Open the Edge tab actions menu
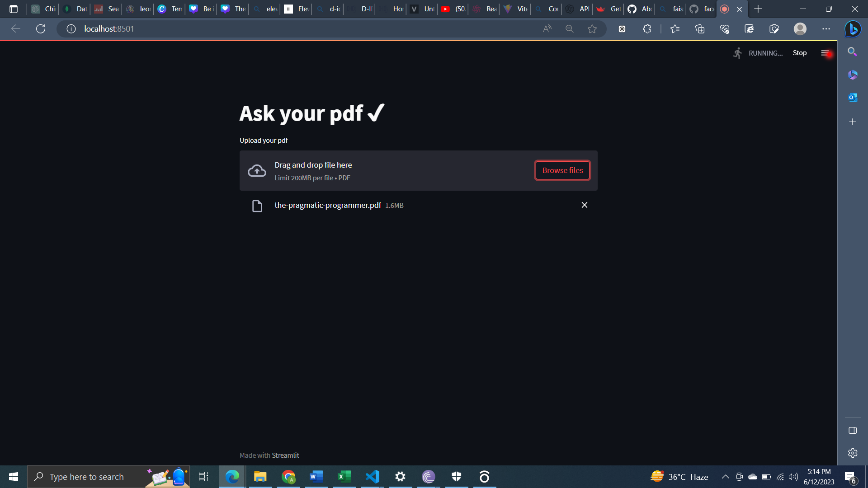Image resolution: width=868 pixels, height=488 pixels. tap(14, 9)
